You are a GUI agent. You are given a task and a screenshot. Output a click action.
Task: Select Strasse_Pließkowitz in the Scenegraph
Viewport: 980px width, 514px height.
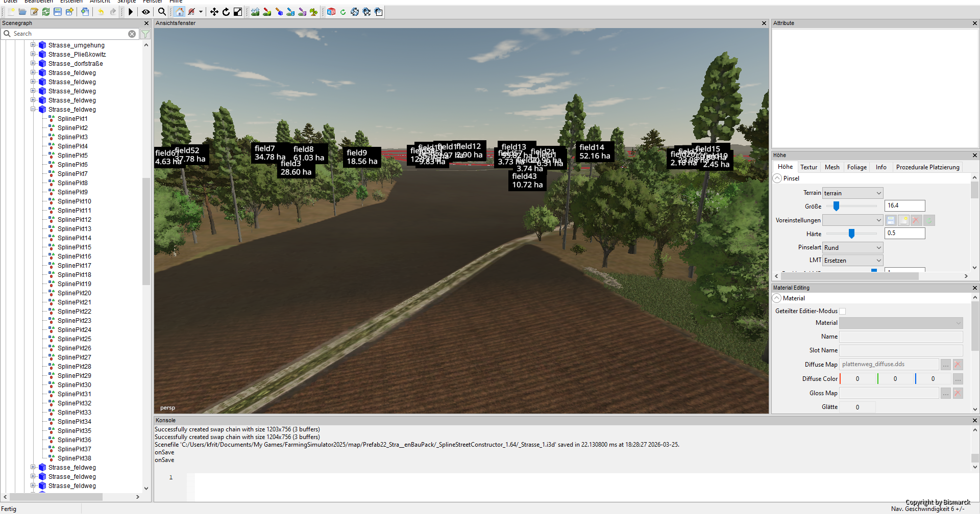click(x=77, y=55)
